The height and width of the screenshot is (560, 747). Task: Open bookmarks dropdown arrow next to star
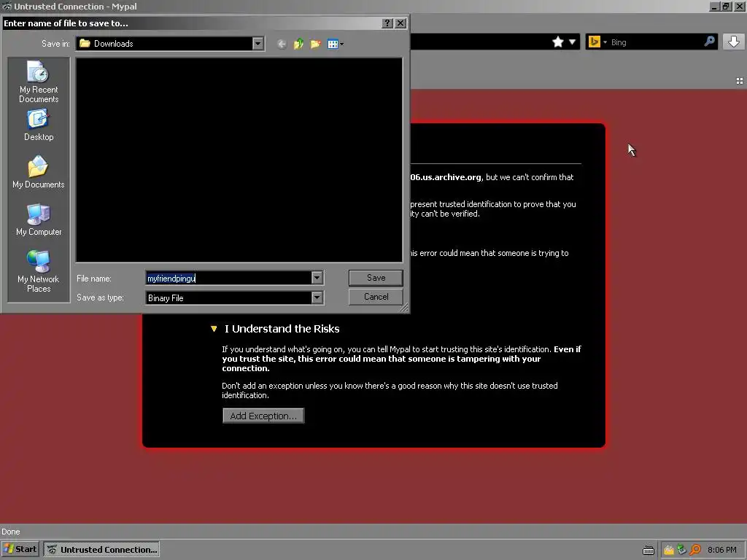572,42
